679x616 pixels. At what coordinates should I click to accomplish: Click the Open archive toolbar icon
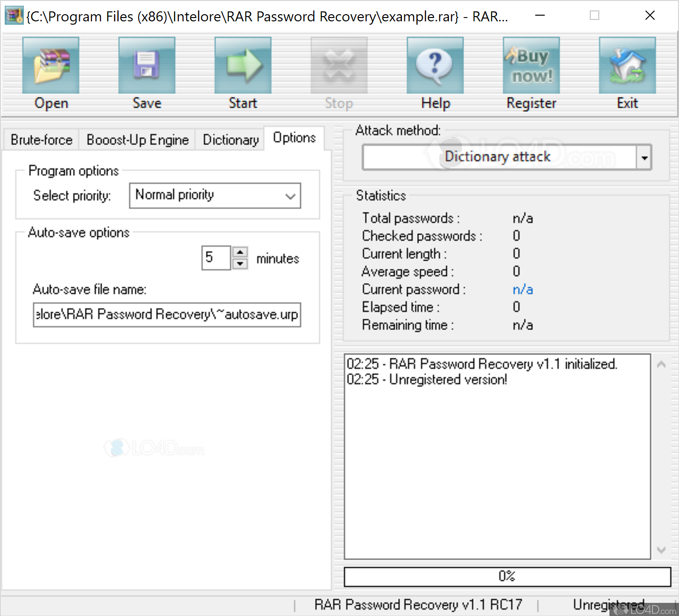pos(51,65)
